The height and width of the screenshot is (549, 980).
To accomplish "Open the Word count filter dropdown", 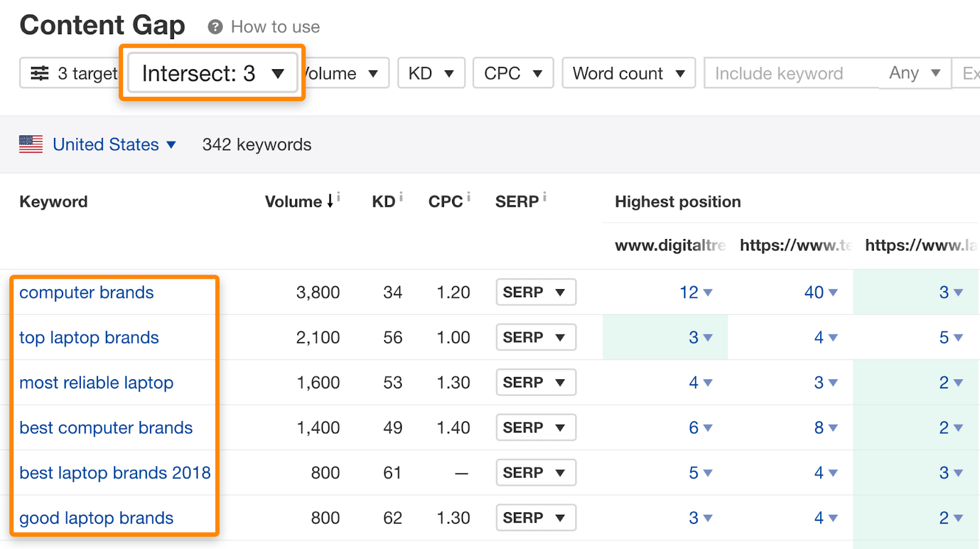I will point(628,74).
